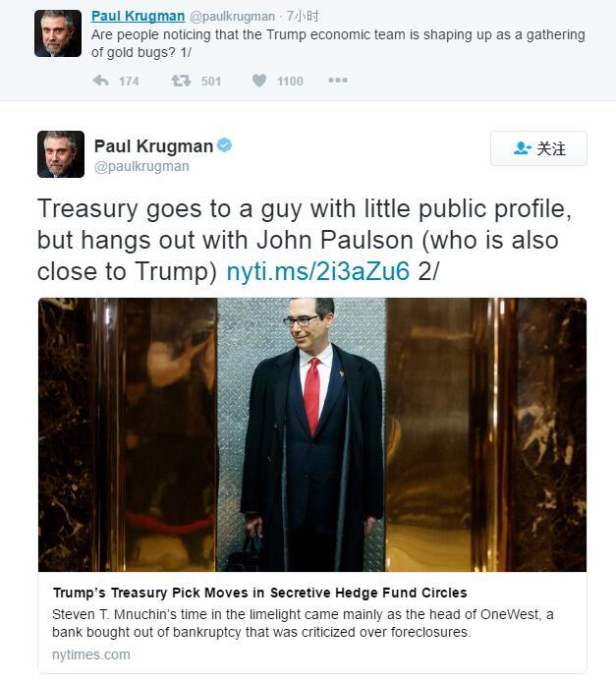This screenshot has width=616, height=681.
Task: Open the nyti.ms/2i3aZu6 link
Action: pyautogui.click(x=318, y=271)
